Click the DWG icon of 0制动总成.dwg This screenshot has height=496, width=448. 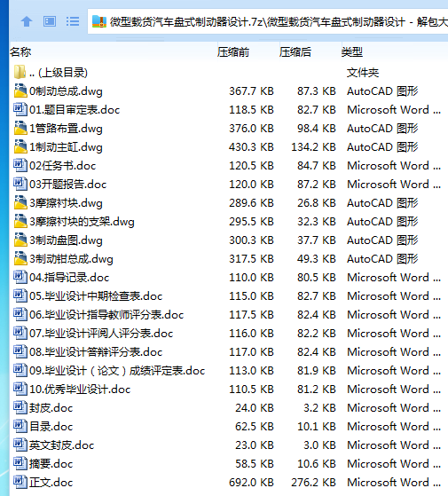[x=20, y=91]
